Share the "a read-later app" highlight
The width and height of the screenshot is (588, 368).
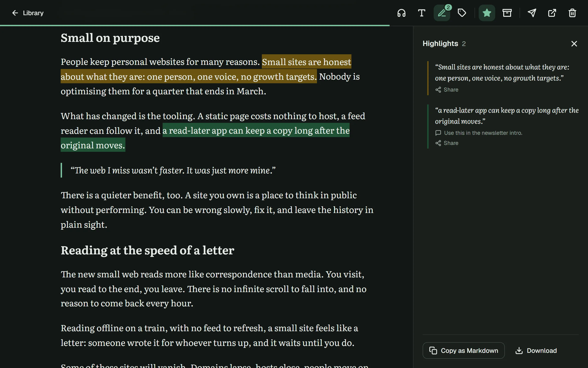tap(447, 143)
